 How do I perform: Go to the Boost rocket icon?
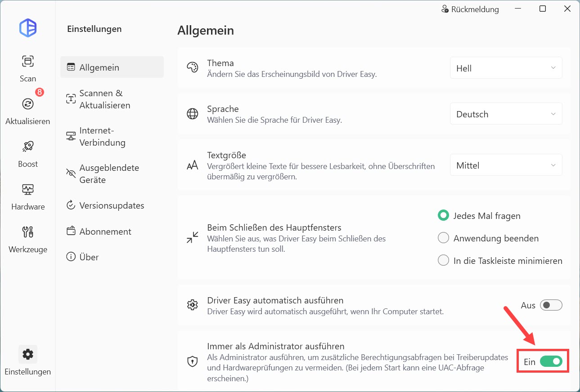pyautogui.click(x=28, y=147)
